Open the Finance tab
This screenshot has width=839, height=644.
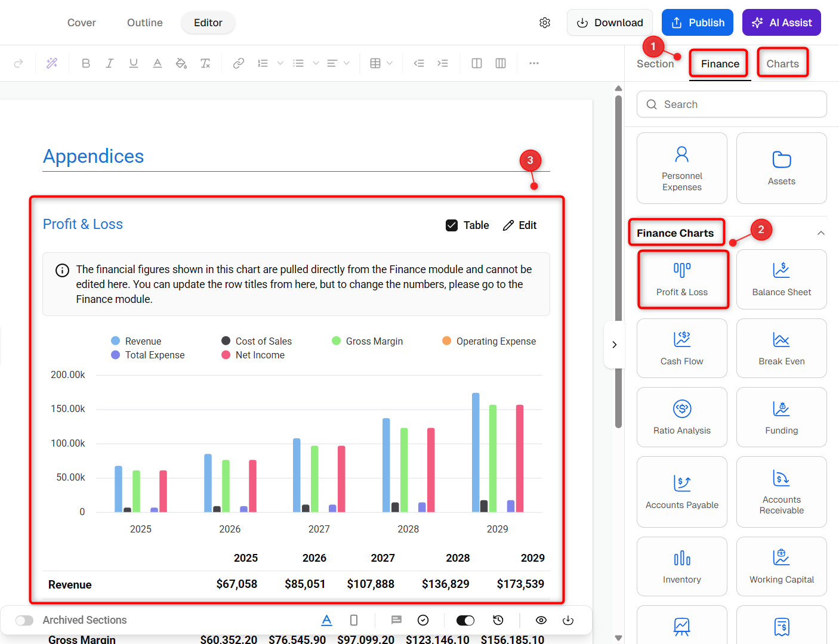point(720,64)
